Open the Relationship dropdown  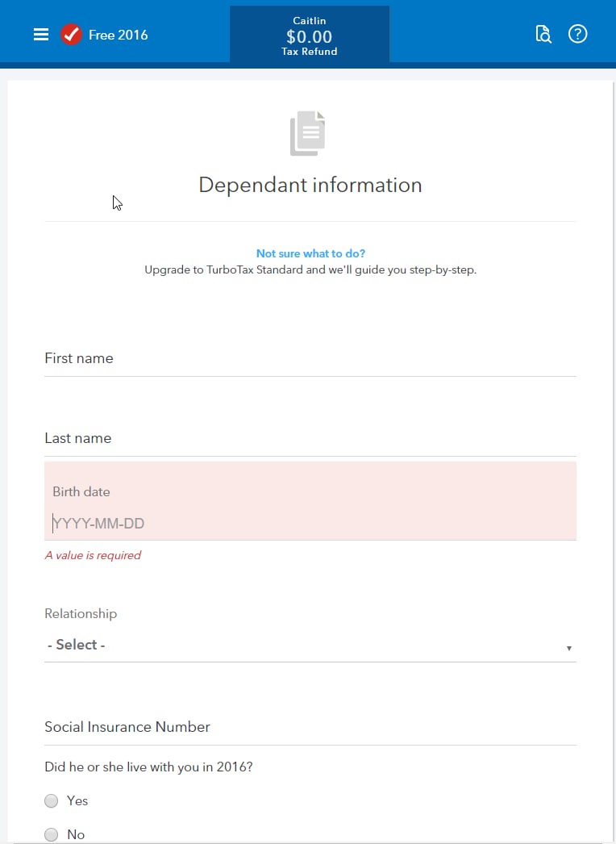point(310,645)
